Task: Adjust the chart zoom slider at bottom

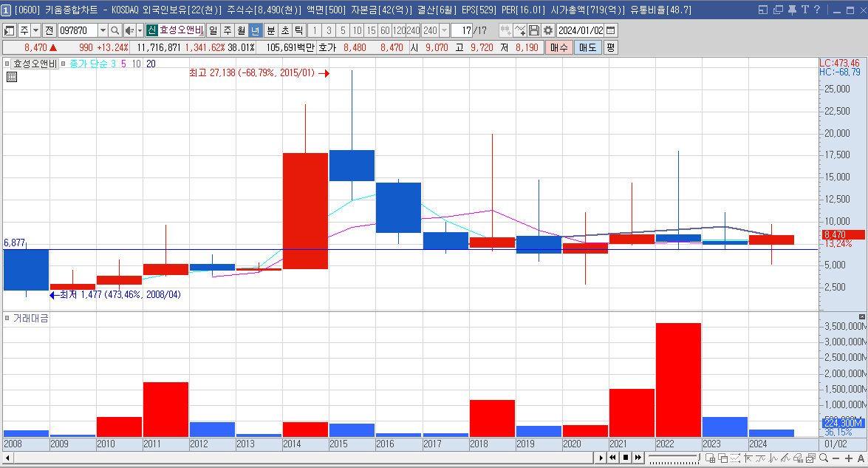Action: 674,458
